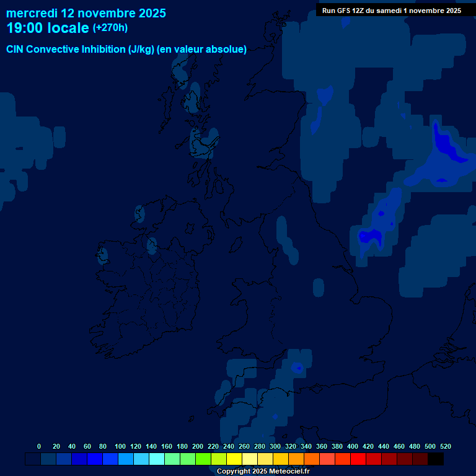The height and width of the screenshot is (476, 476).
Task: Click the '500' label on the legend
Action: coord(430,446)
